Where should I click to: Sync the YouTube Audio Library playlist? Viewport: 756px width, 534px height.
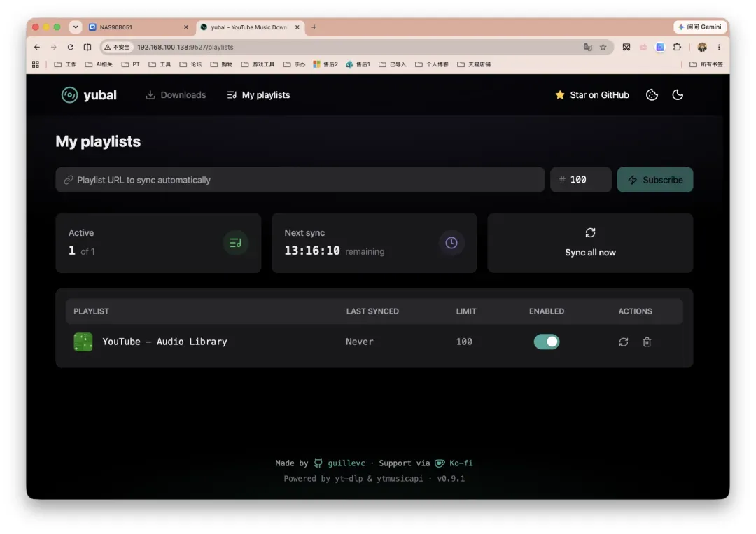click(624, 342)
